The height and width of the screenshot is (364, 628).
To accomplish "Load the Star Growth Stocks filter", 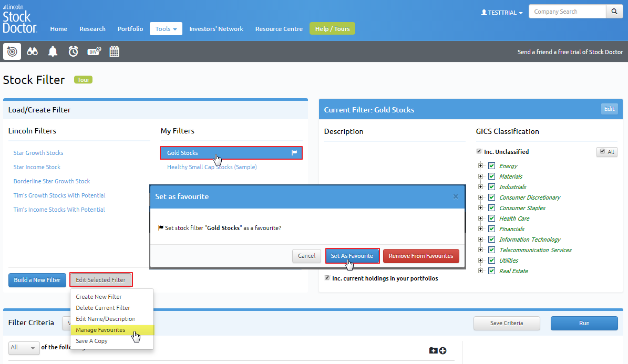I will (38, 152).
